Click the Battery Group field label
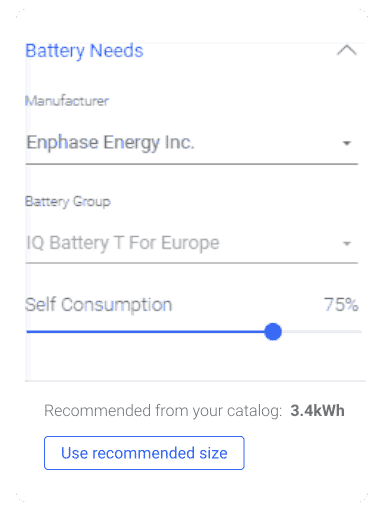The image size is (384, 525). click(x=68, y=202)
